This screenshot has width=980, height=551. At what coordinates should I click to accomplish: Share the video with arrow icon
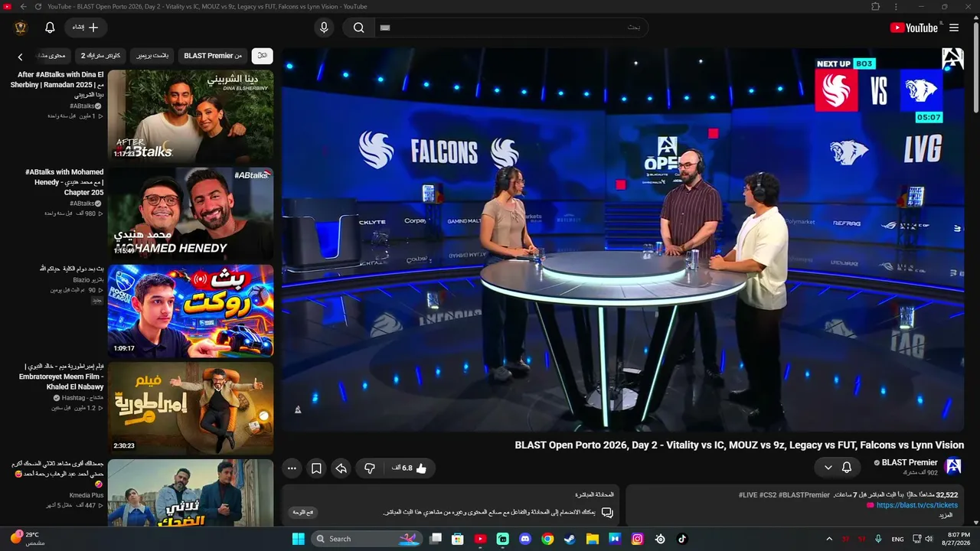(341, 468)
